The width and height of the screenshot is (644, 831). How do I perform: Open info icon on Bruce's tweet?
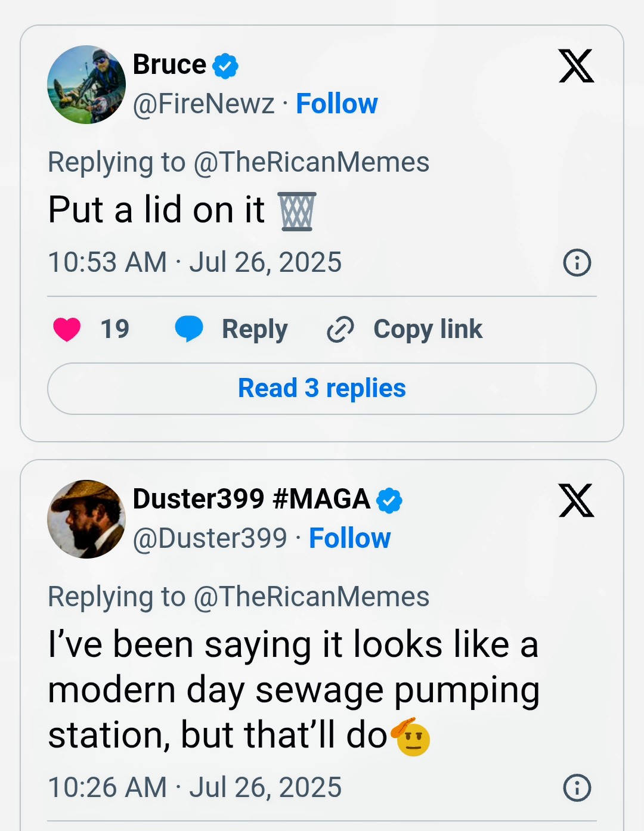577,263
